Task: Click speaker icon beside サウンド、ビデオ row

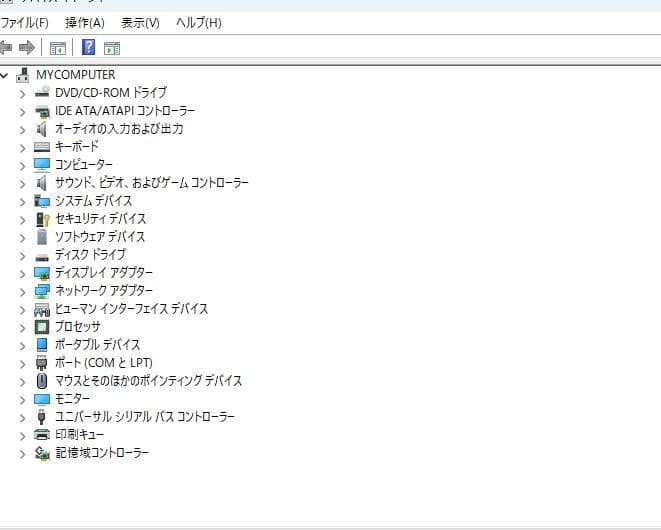Action: point(41,183)
